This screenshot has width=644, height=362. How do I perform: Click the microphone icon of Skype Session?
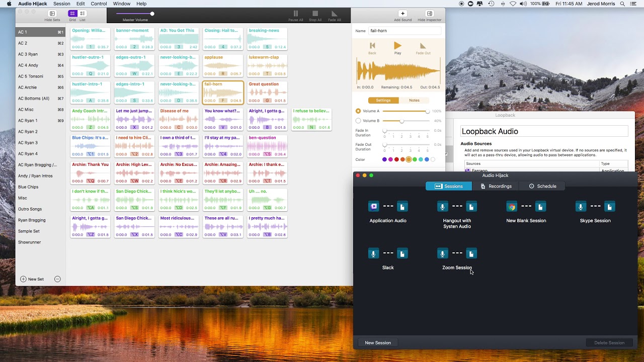581,207
